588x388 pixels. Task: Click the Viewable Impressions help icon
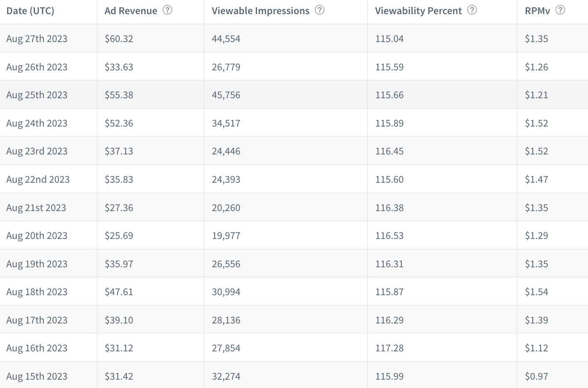[319, 10]
